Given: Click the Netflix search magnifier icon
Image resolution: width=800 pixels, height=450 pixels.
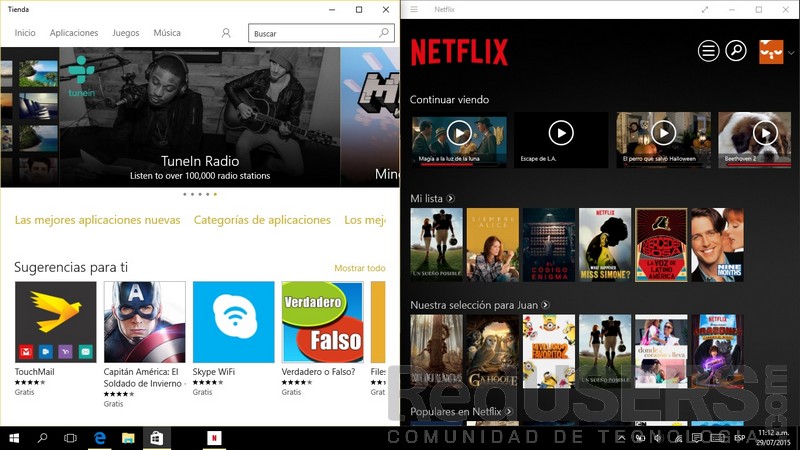Looking at the screenshot, I should (x=736, y=51).
